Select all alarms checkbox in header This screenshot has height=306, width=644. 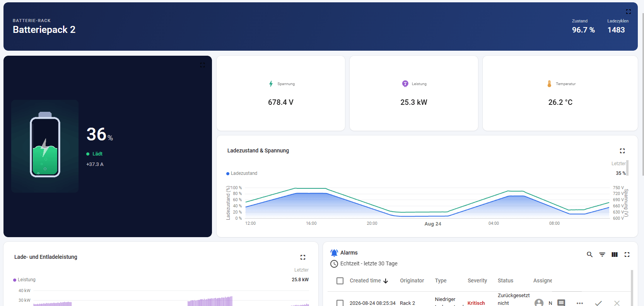pos(340,281)
